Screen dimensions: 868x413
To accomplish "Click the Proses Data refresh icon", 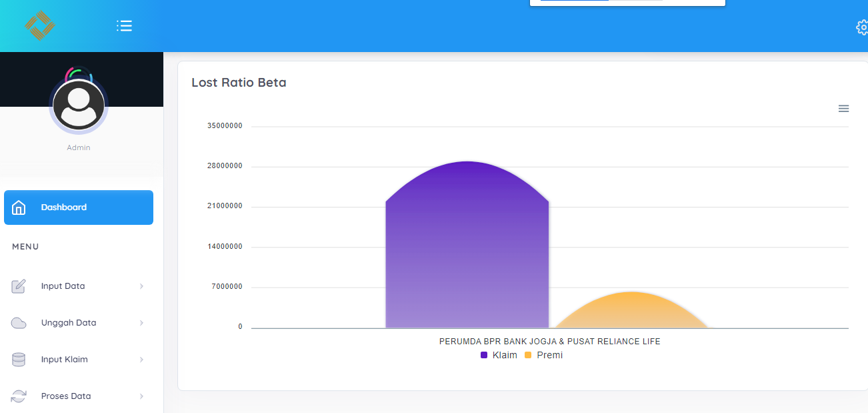I will [19, 396].
